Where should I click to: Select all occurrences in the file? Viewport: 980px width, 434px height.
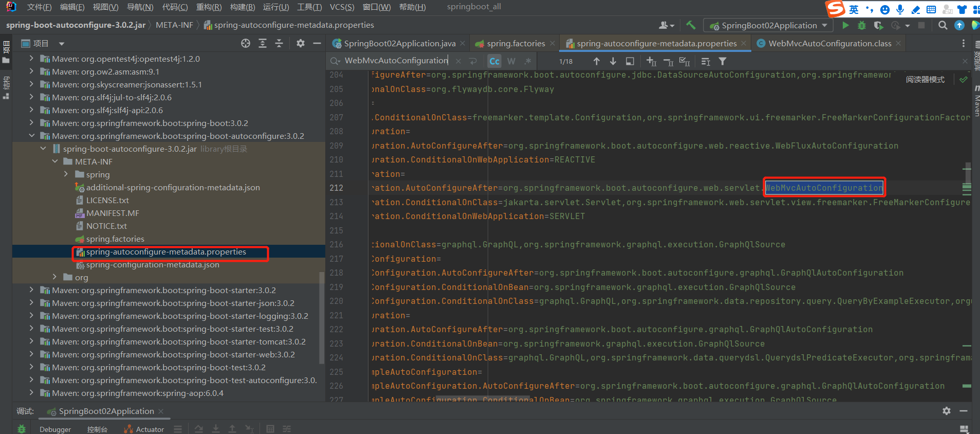[685, 61]
